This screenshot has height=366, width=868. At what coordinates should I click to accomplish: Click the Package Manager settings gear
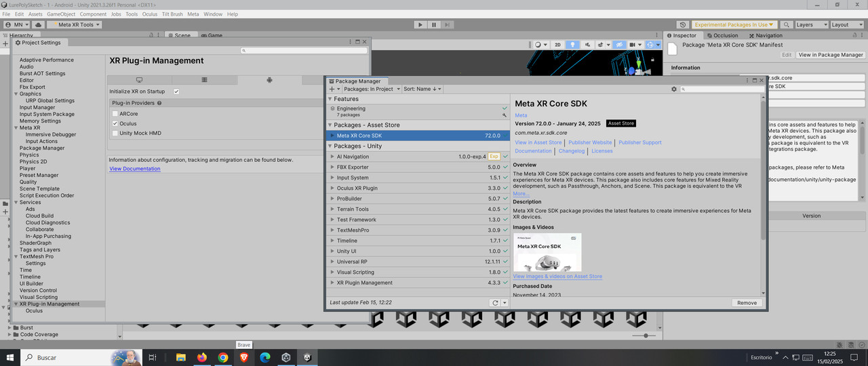[x=673, y=89]
